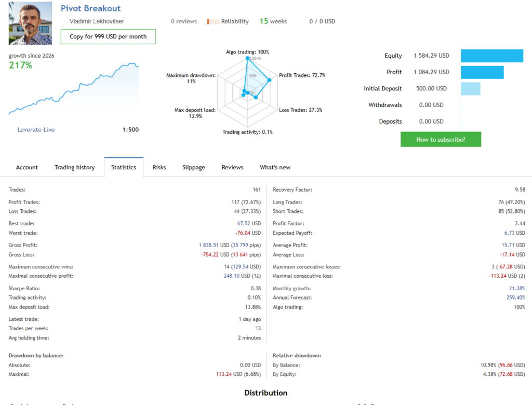Click the Reliability bar indicator icon
532x405 pixels.
(x=213, y=21)
